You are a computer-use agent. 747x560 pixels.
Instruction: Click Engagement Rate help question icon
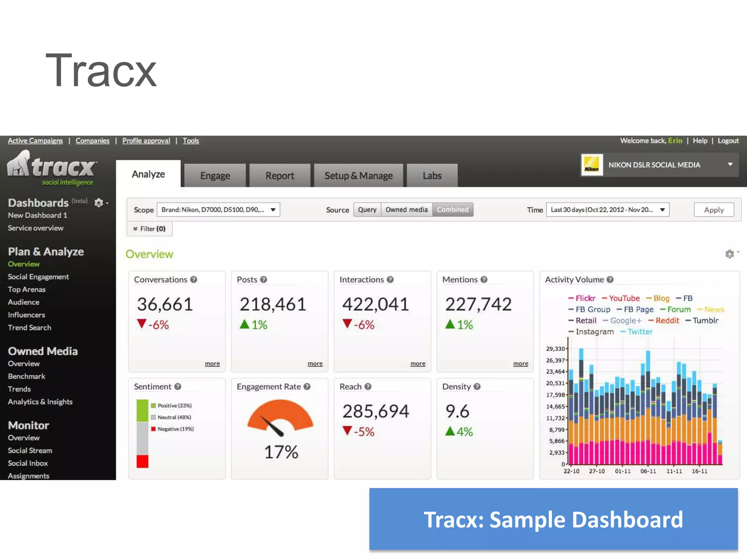click(307, 386)
